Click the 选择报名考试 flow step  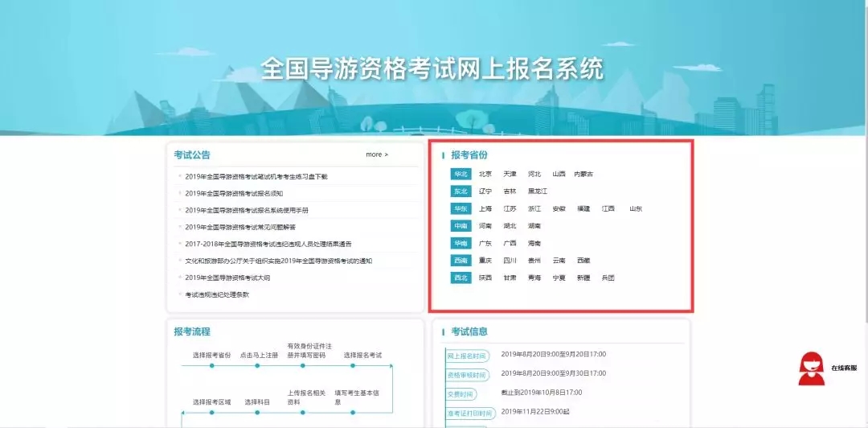click(x=362, y=356)
